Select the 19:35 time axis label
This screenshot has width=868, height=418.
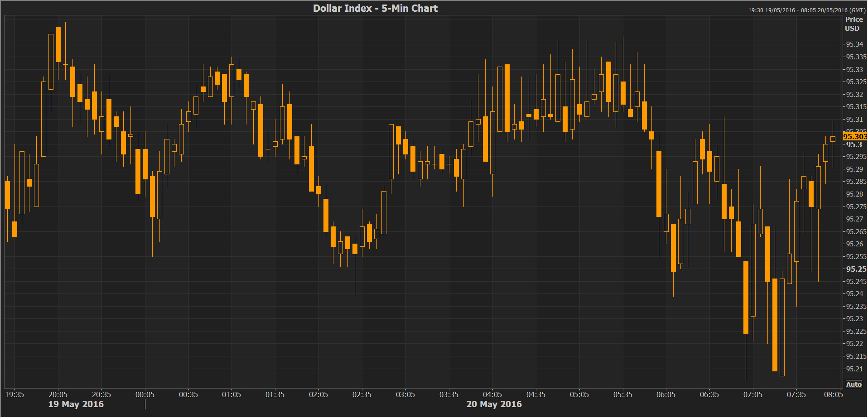tap(14, 394)
